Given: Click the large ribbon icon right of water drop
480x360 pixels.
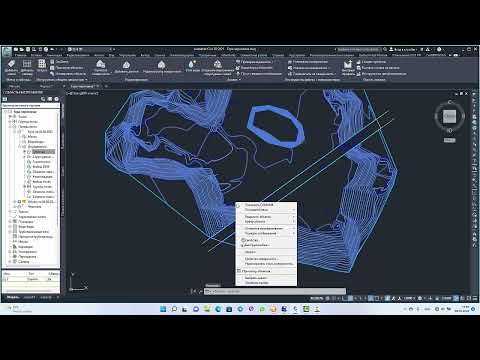Looking at the screenshot, I should tap(218, 64).
